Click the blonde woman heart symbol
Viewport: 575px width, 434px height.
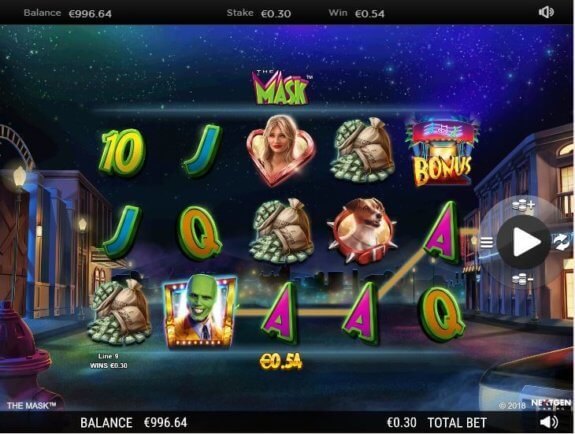[281, 150]
